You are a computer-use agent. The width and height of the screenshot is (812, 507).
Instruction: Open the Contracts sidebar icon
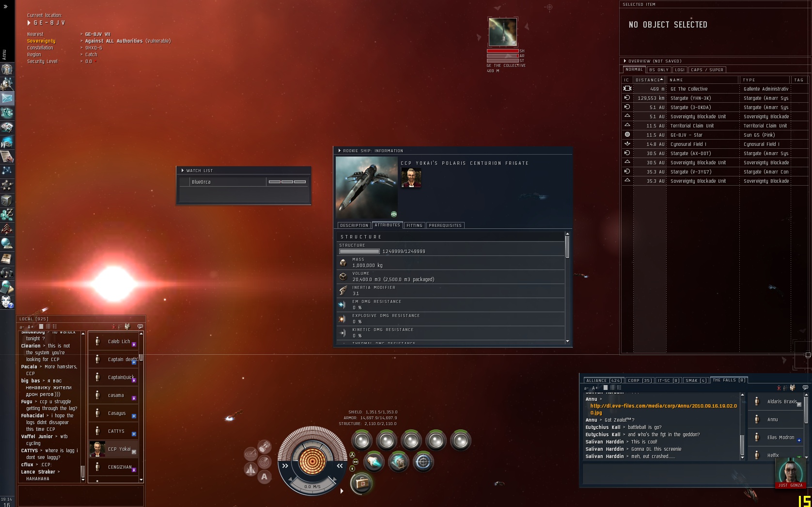click(7, 157)
